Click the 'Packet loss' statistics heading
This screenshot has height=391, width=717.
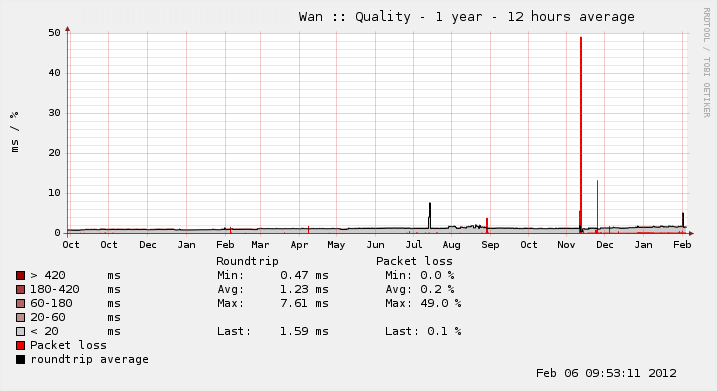click(x=414, y=261)
